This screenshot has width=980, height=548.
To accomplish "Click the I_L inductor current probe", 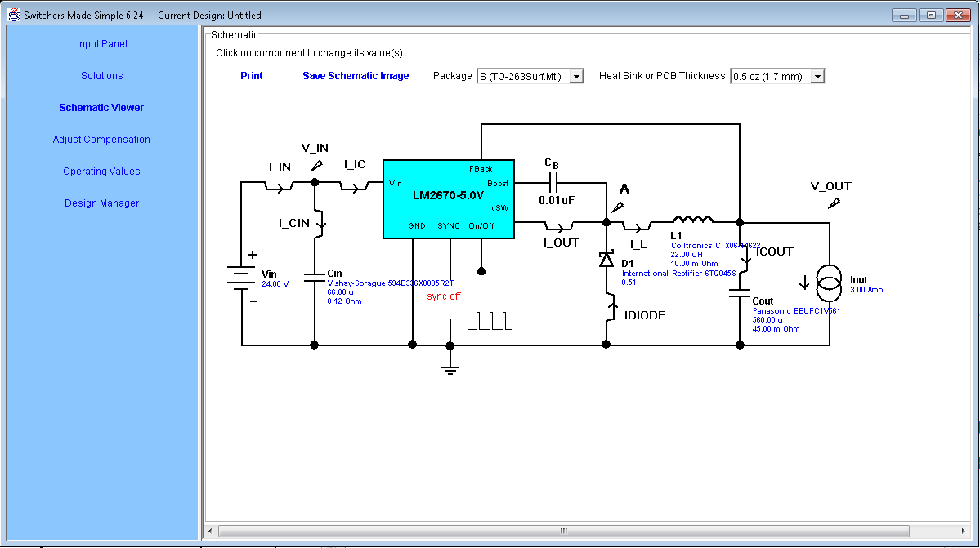I will (x=637, y=226).
